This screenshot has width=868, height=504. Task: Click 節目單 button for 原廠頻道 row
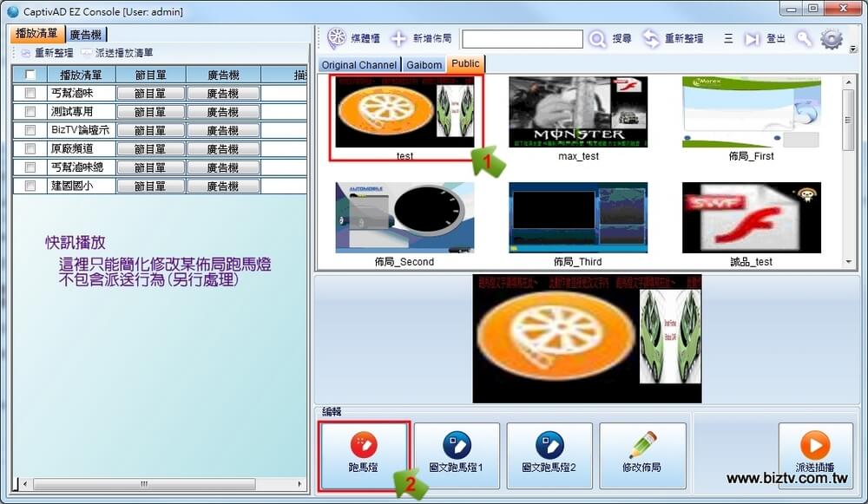tap(150, 149)
